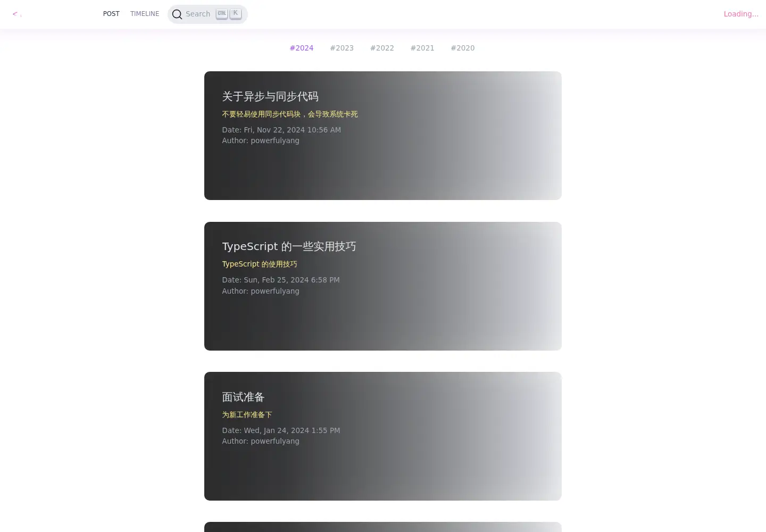The image size is (766, 532).
Task: Focus the Search input field
Action: coord(207,14)
